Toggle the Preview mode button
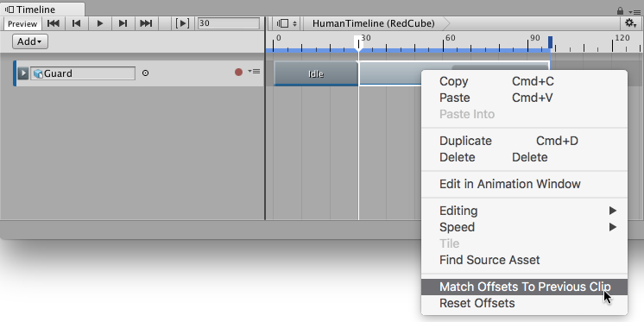This screenshot has height=322, width=644. [x=22, y=24]
